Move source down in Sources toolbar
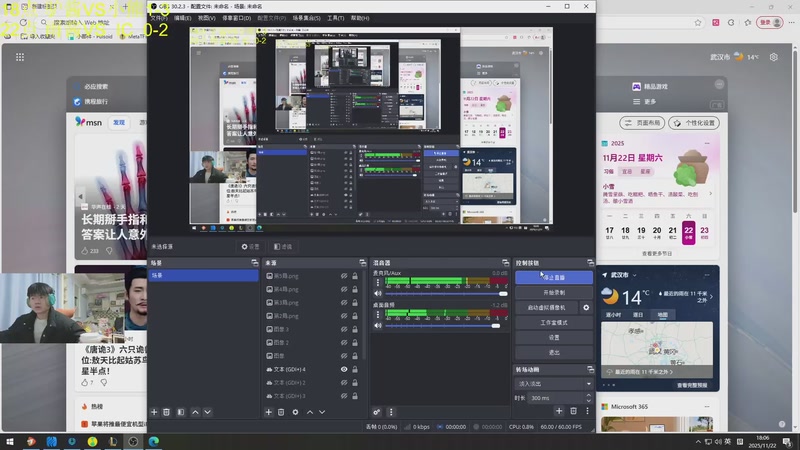Viewport: 800px width, 450px height. pyautogui.click(x=322, y=412)
